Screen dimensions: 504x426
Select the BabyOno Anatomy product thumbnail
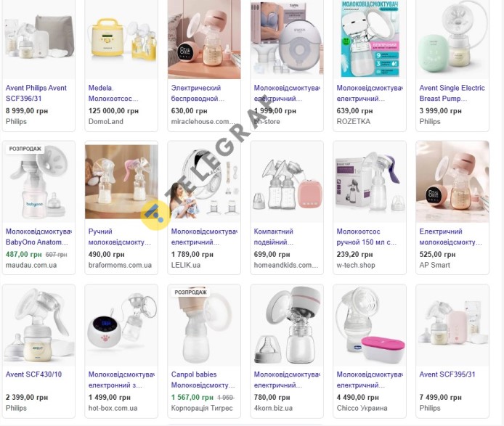(x=38, y=182)
